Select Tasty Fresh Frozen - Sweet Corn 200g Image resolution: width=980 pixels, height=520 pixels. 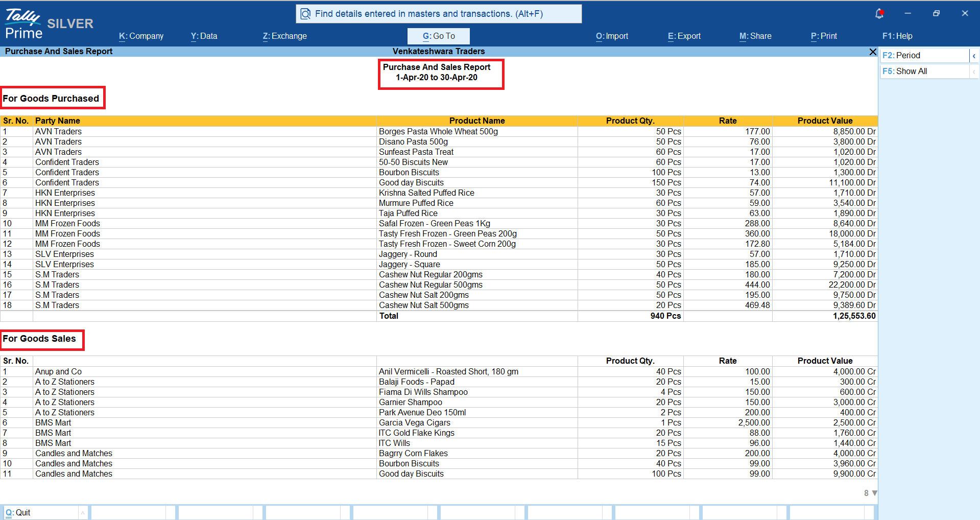pos(447,244)
